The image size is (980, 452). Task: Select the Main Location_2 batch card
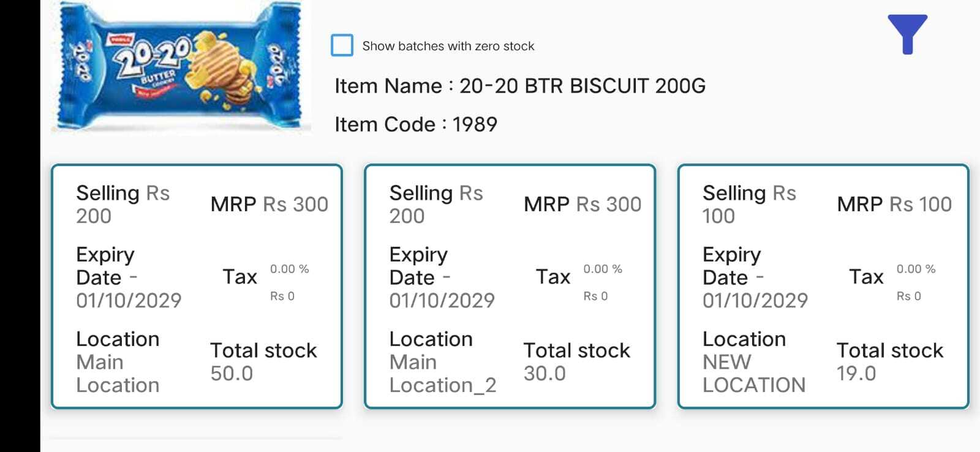click(510, 286)
